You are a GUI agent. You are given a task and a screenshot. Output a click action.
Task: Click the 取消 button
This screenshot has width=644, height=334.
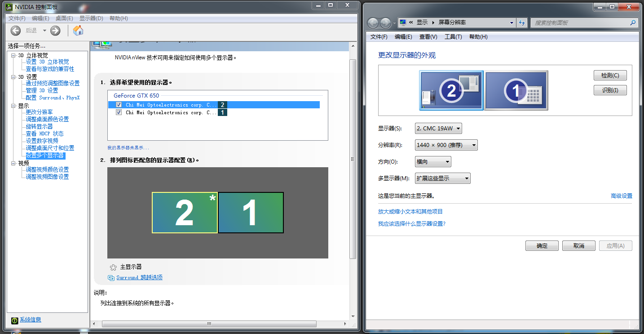point(579,246)
